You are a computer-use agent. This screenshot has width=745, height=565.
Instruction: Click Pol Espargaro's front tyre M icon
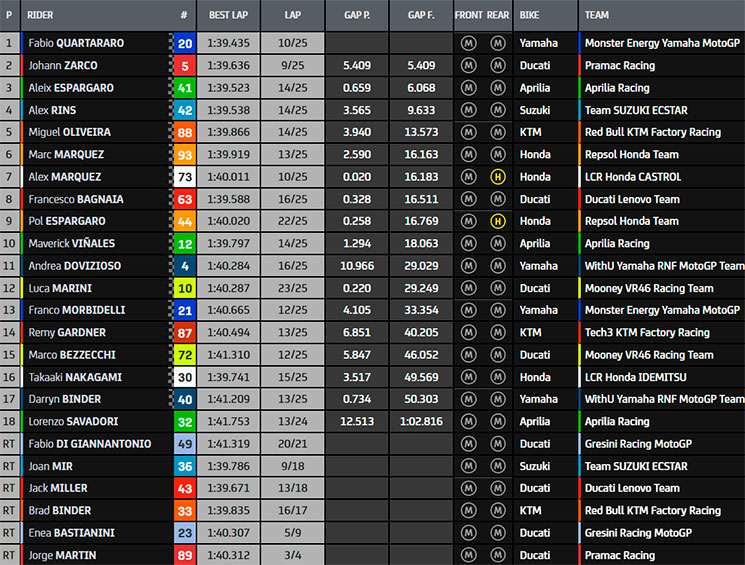click(468, 221)
